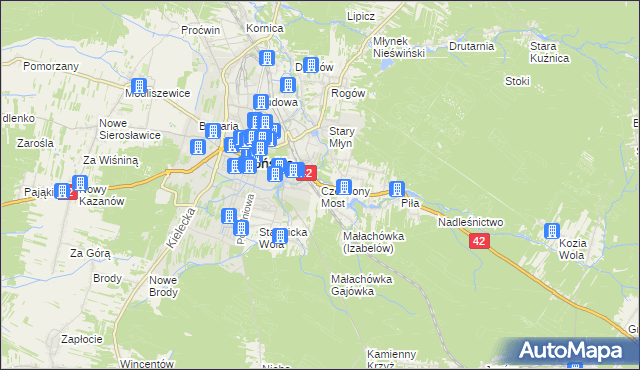Click the Nowe Brody label
Screen dimensions: 640x370
[x=163, y=286]
